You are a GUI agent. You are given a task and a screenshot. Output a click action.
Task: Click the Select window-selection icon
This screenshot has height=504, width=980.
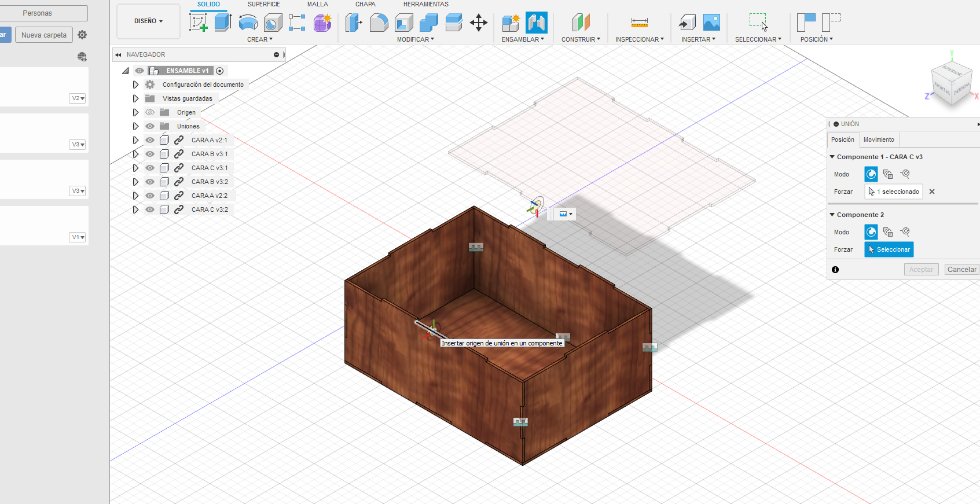(x=758, y=23)
